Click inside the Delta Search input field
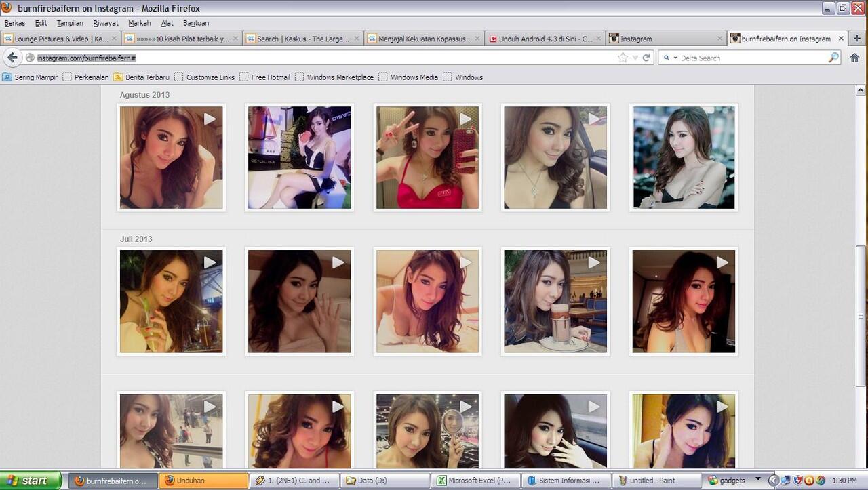 (x=749, y=58)
